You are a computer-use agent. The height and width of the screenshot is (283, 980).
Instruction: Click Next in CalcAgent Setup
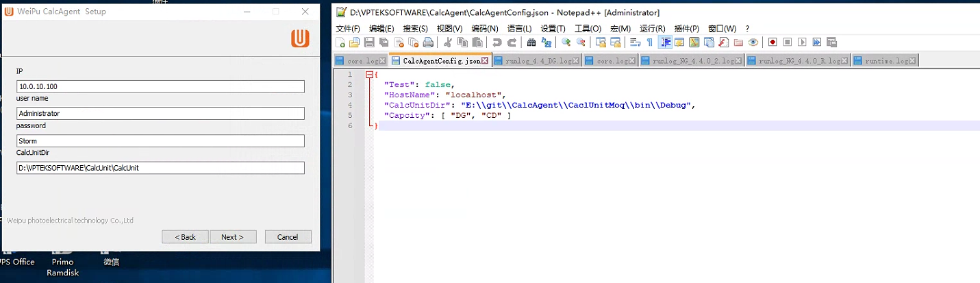pyautogui.click(x=233, y=236)
